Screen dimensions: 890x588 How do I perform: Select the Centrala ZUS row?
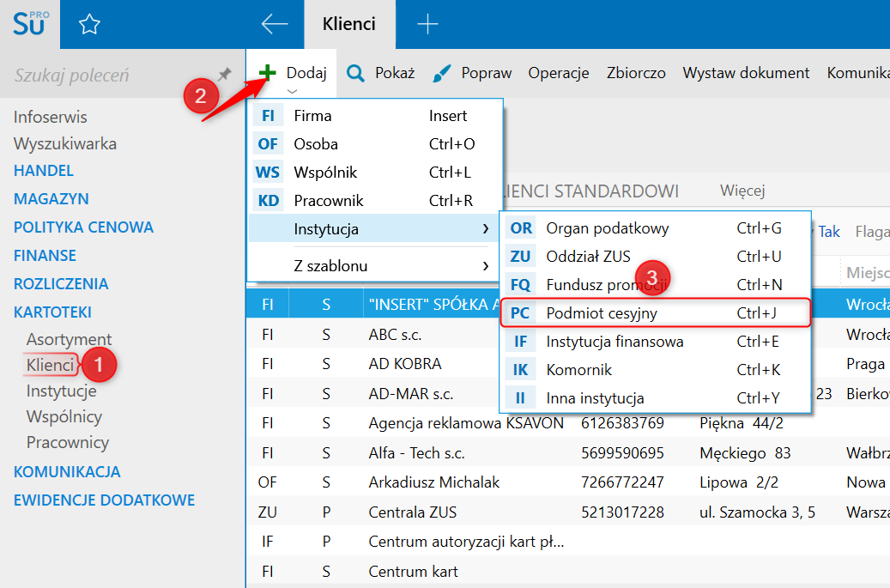coord(412,512)
